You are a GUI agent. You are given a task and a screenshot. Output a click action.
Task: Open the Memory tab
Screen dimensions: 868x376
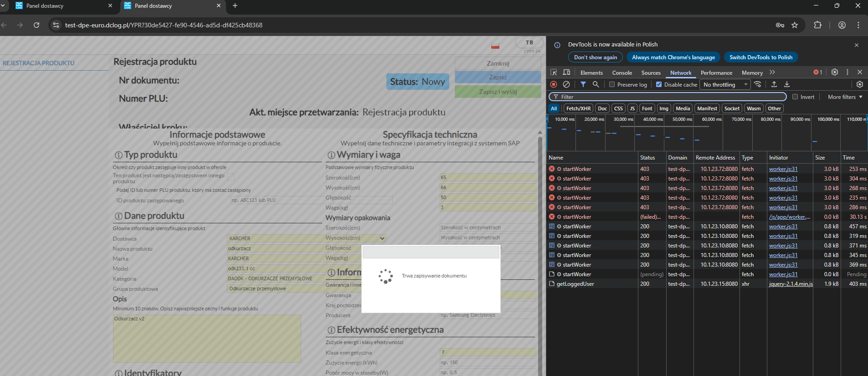point(752,73)
